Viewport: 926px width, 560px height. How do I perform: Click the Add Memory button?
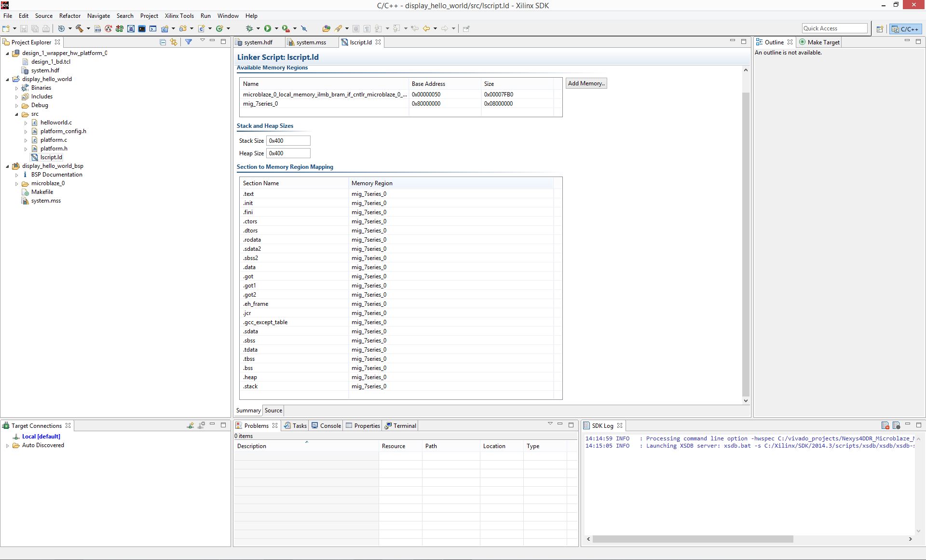586,83
